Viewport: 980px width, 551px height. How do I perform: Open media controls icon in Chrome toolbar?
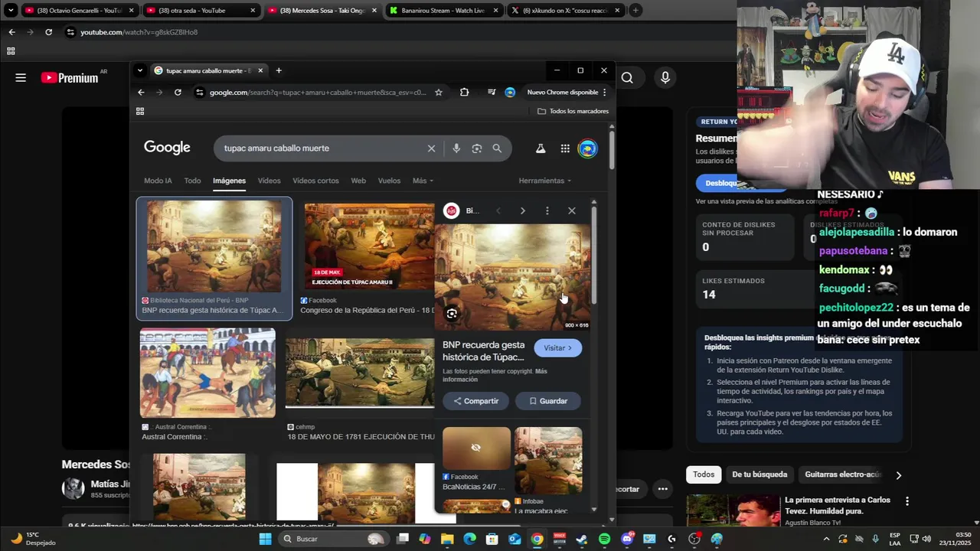[x=492, y=93]
